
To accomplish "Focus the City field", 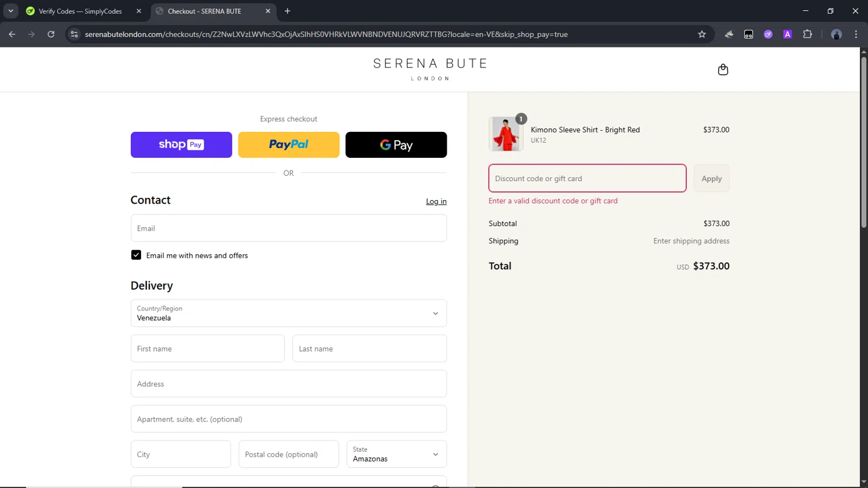I will (x=181, y=454).
